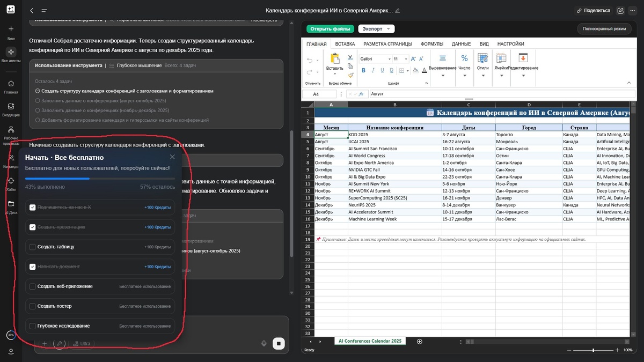
Task: Toggle the Создать презентацию checkbox
Action: coord(33,227)
